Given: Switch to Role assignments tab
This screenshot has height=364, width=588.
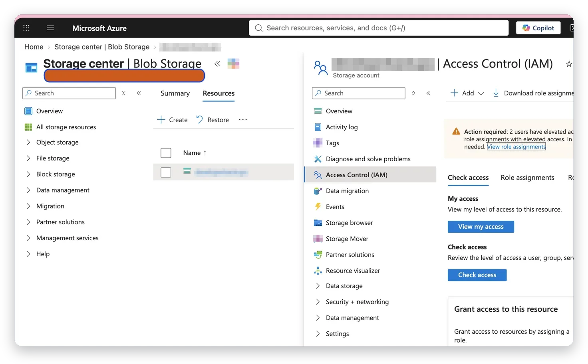Looking at the screenshot, I should coord(527,178).
